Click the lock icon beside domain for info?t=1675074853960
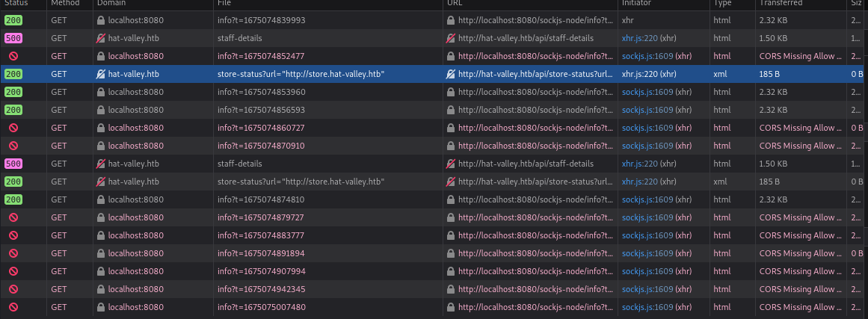 click(x=101, y=92)
